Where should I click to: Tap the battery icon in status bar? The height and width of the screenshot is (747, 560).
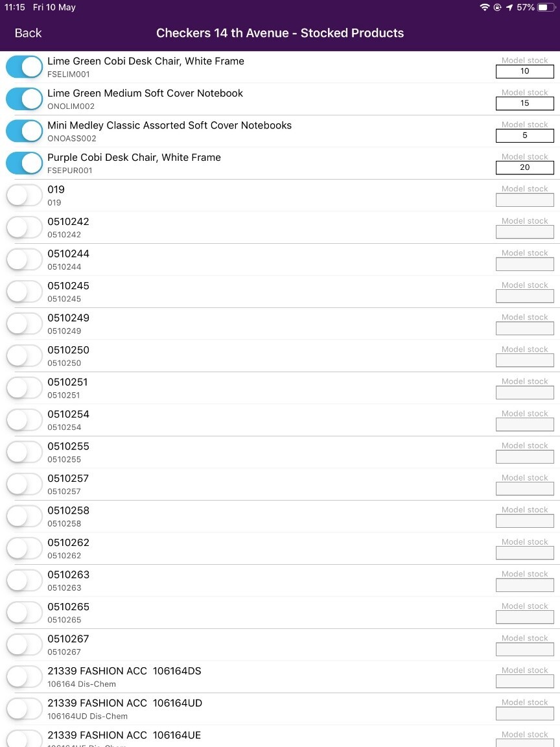coord(546,8)
